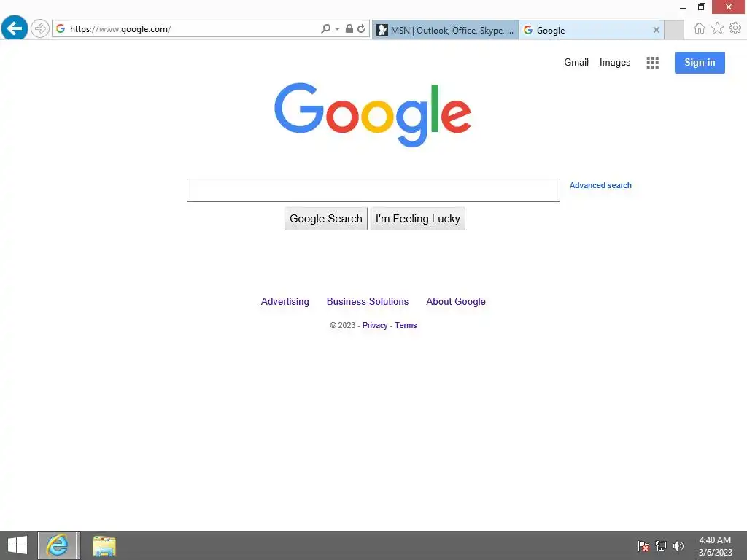Click the I'm Feeling Lucky button
This screenshot has height=560, width=747.
click(x=418, y=219)
